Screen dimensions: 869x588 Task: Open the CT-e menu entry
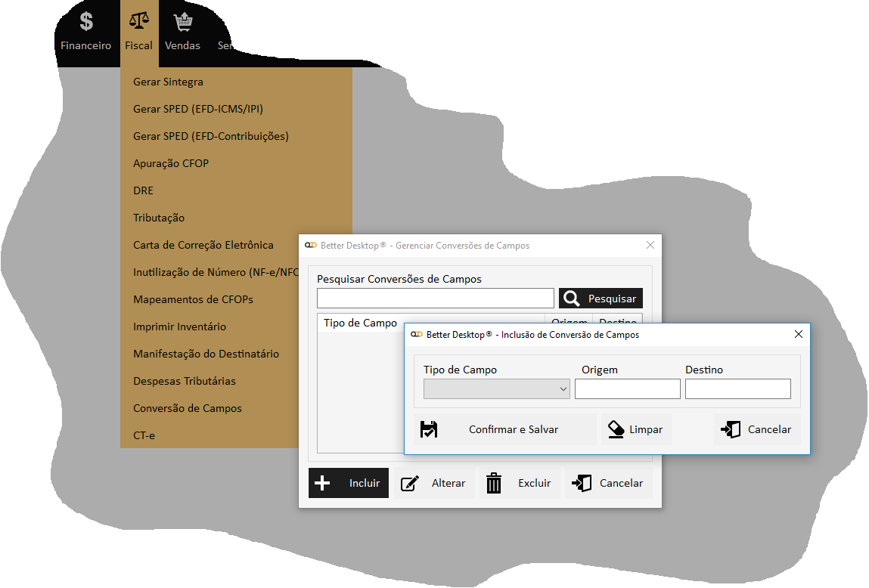click(144, 435)
